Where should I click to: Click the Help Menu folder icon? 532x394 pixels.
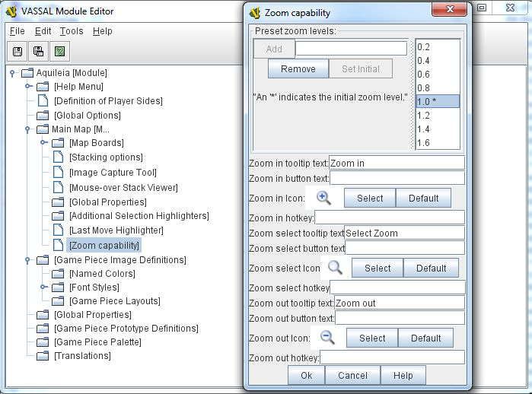[x=43, y=87]
